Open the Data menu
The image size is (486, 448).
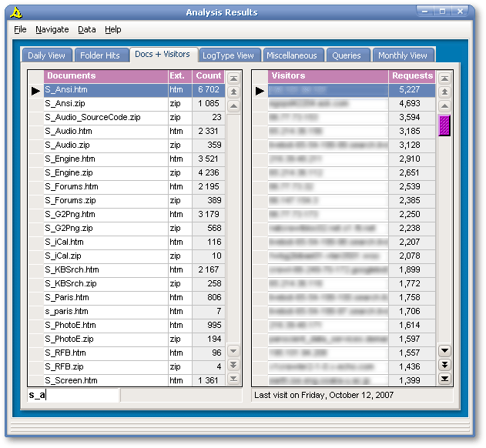coord(86,29)
